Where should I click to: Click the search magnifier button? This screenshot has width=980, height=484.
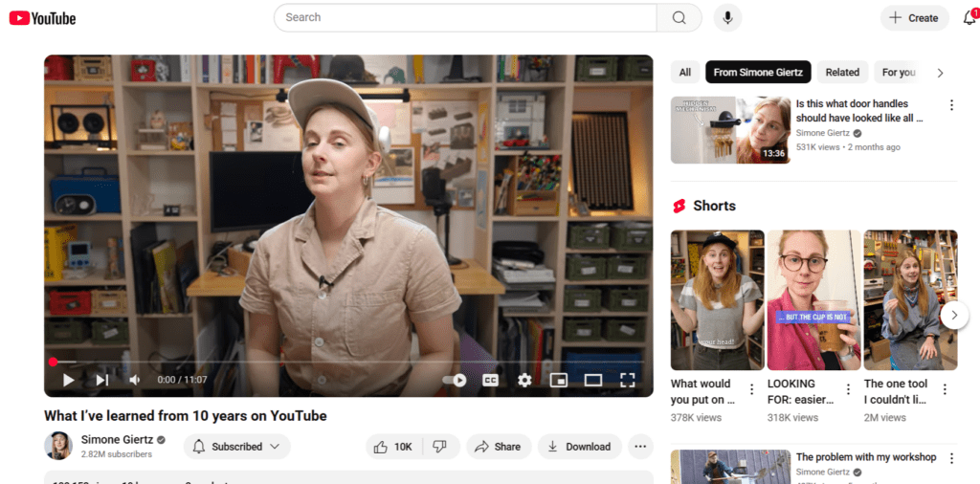coord(679,17)
